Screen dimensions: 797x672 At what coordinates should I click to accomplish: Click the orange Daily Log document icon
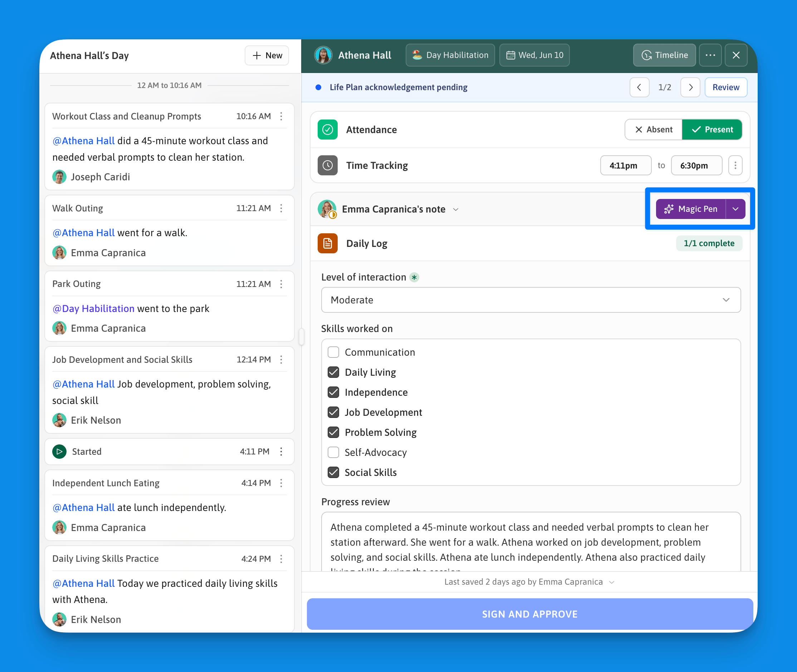tap(327, 243)
